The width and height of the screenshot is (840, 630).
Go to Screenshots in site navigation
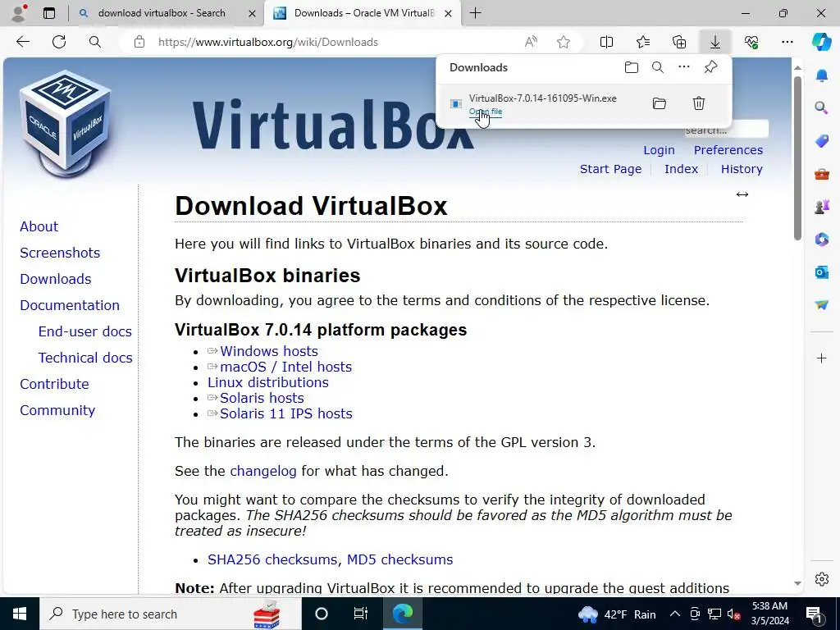pos(60,253)
